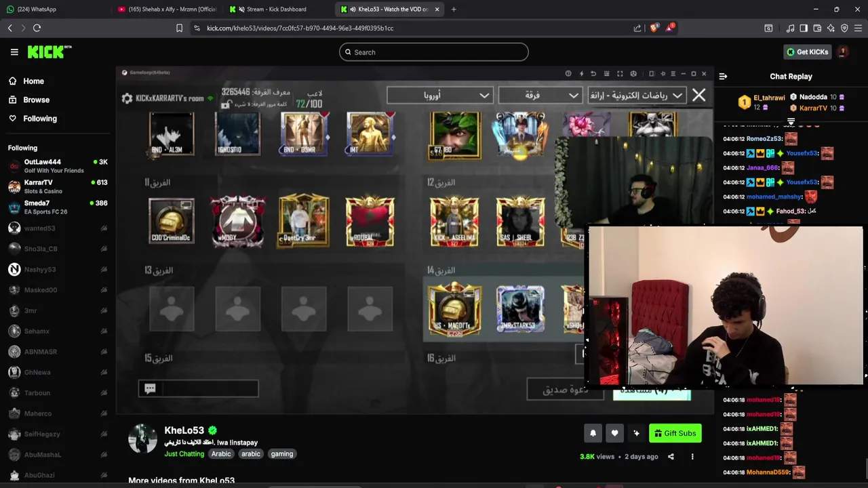868x488 pixels.
Task: Click the capitalized Arabic tag
Action: (x=221, y=454)
